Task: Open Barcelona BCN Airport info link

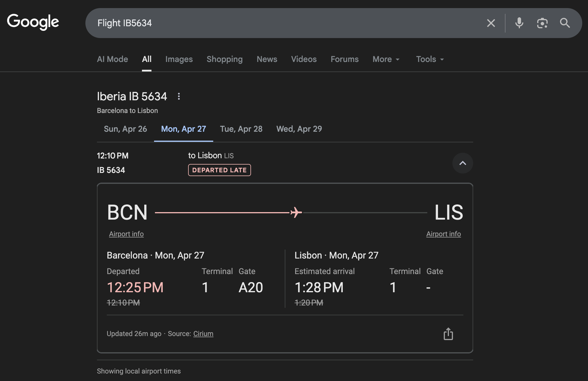Action: pos(126,234)
